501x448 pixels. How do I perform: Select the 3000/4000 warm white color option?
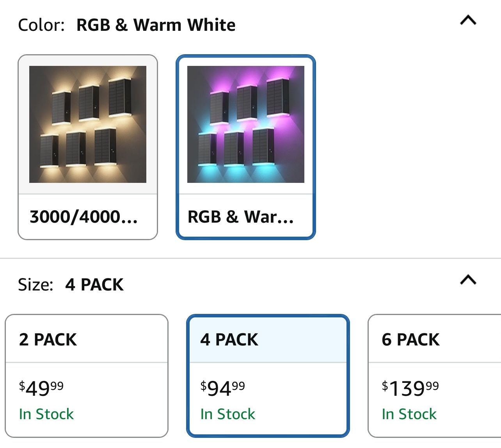tap(88, 147)
